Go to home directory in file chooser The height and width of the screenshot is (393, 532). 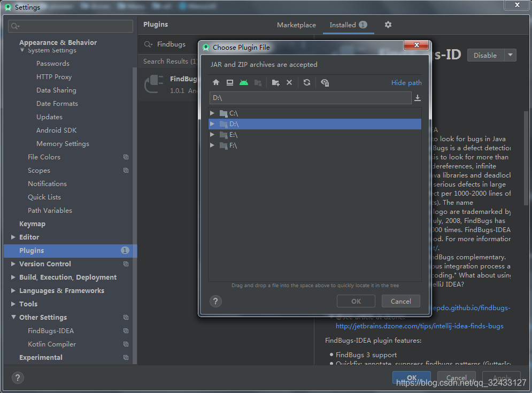point(216,82)
